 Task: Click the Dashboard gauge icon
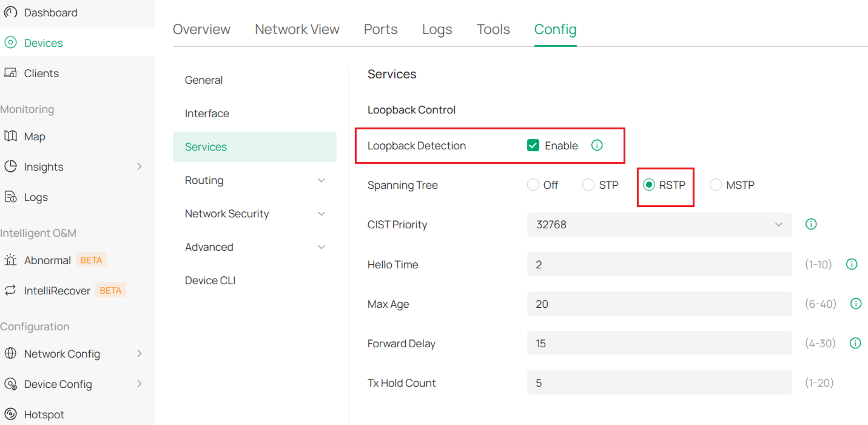(x=10, y=12)
